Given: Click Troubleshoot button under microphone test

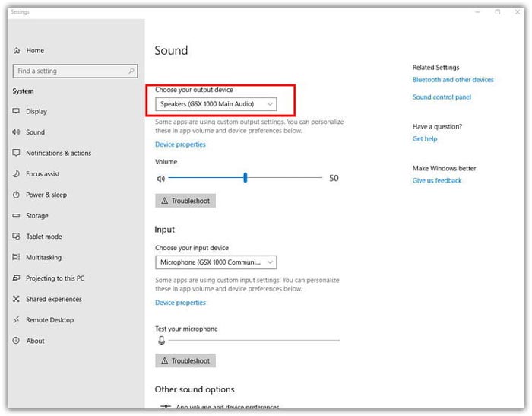Looking at the screenshot, I should pos(185,360).
